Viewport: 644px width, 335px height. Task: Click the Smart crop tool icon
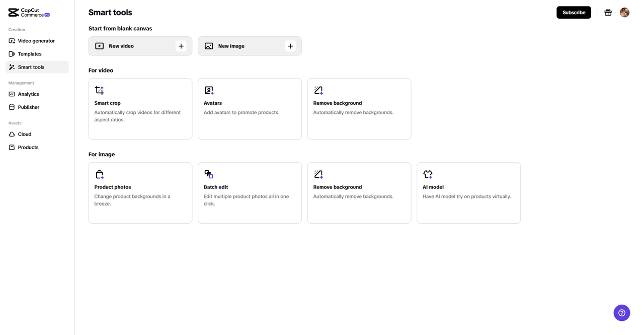(100, 90)
